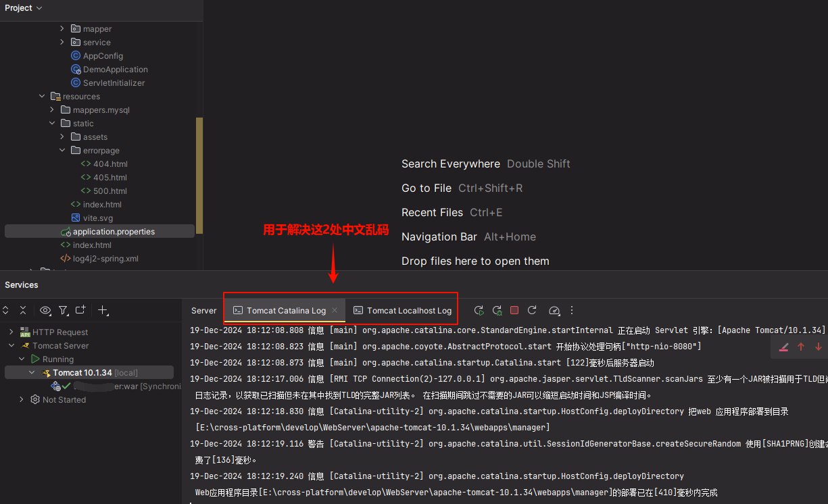This screenshot has height=504, width=828.
Task: Open the profiler gauge icon menu
Action: click(554, 310)
